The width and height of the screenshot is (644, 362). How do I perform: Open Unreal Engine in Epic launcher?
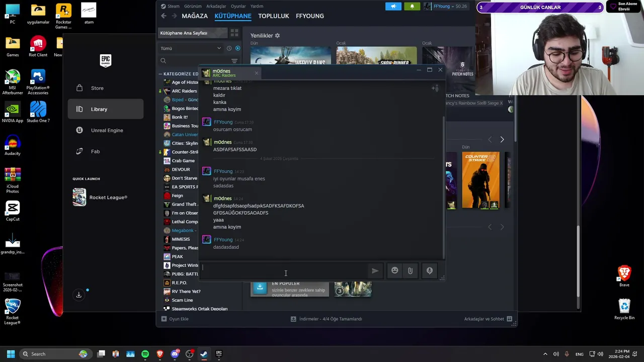[106, 130]
